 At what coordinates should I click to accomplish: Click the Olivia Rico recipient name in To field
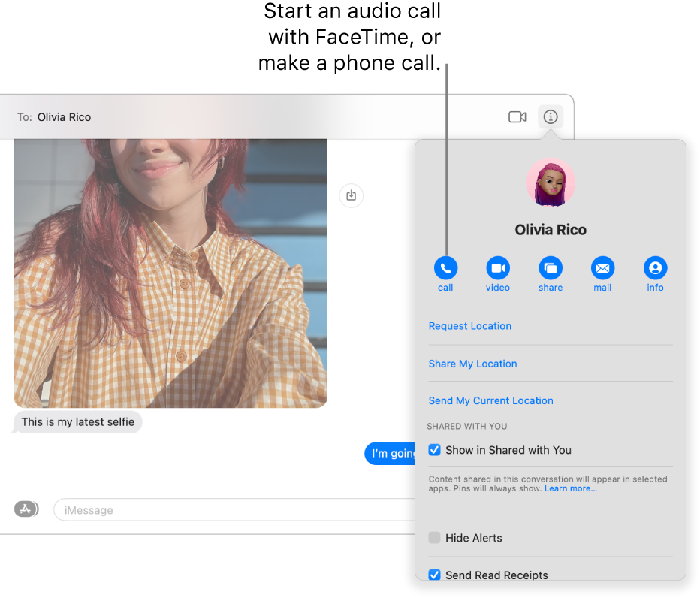point(64,117)
